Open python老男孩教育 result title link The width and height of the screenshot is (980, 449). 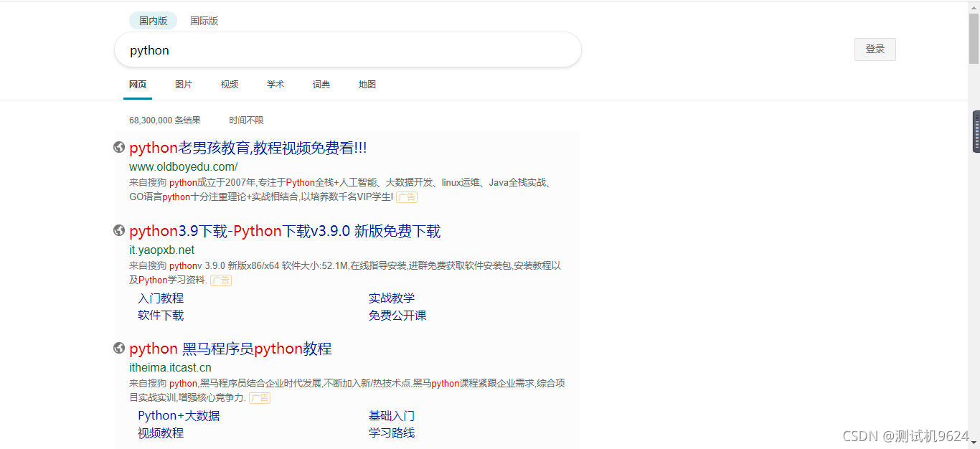tap(248, 148)
